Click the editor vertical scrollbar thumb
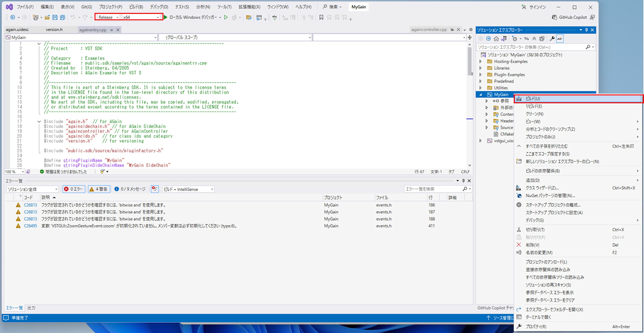This screenshot has height=333, width=644. pyautogui.click(x=470, y=61)
